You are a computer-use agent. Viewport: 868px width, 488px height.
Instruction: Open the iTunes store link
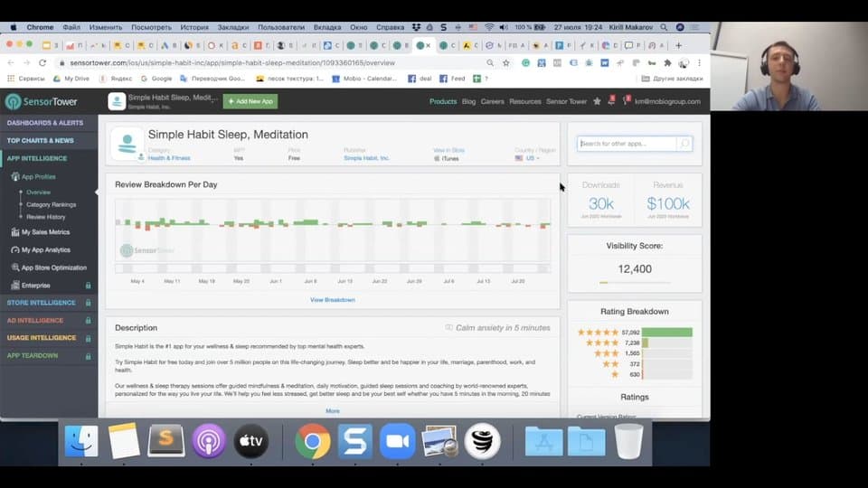point(446,159)
